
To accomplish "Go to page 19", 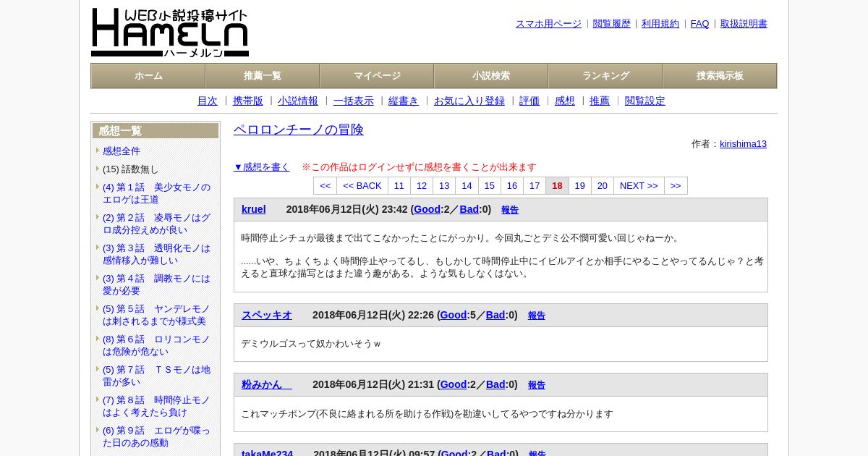I will coord(580,186).
